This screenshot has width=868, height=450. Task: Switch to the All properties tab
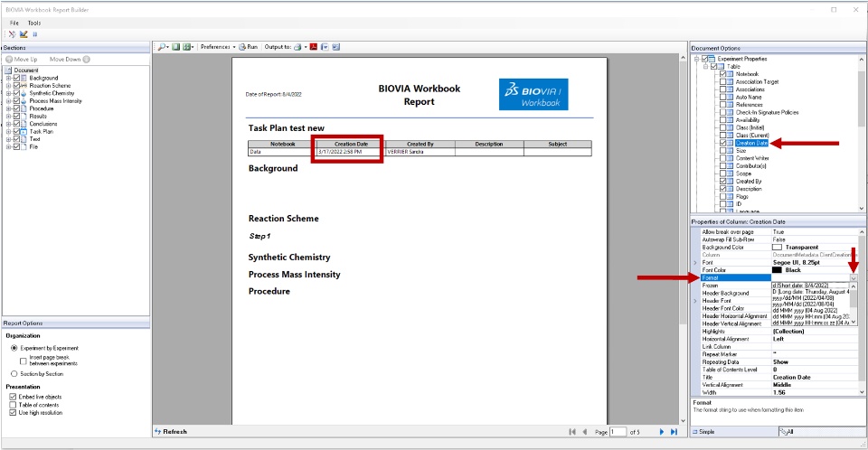click(822, 432)
